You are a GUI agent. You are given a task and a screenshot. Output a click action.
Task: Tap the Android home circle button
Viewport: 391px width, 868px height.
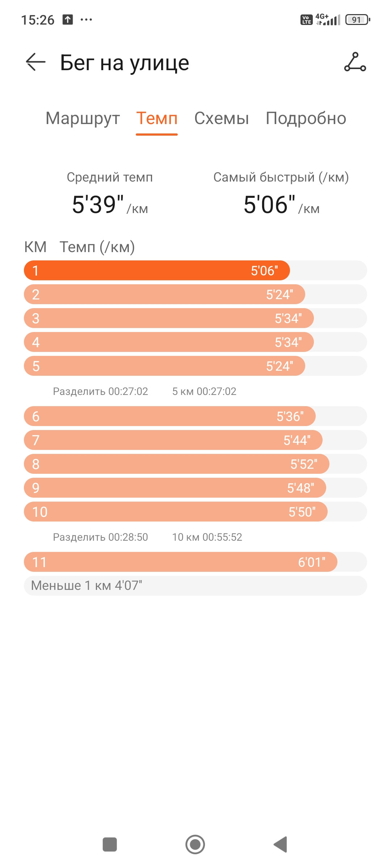tap(195, 844)
